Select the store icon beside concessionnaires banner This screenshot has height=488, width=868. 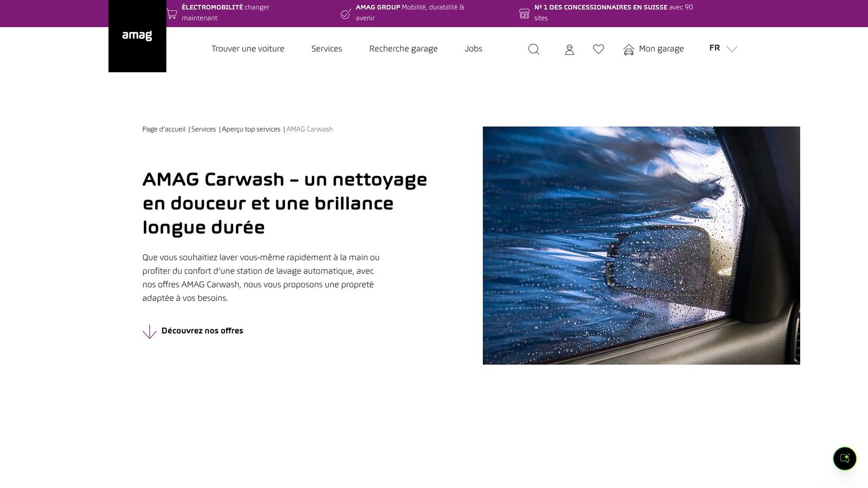[524, 13]
